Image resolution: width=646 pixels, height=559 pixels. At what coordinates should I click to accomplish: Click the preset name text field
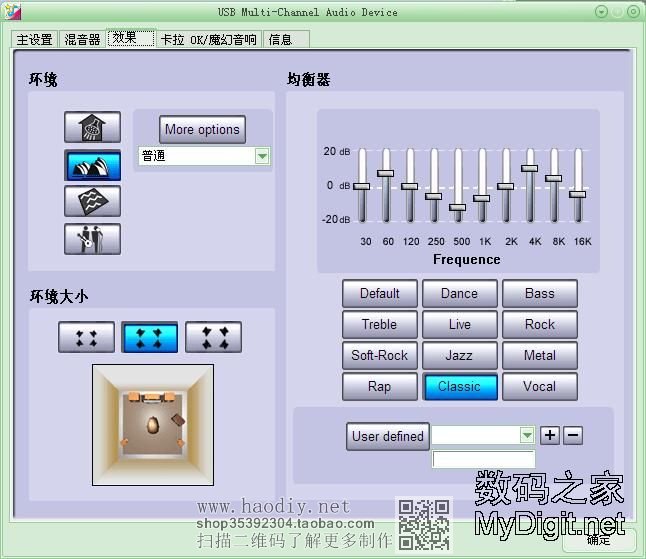(x=483, y=459)
